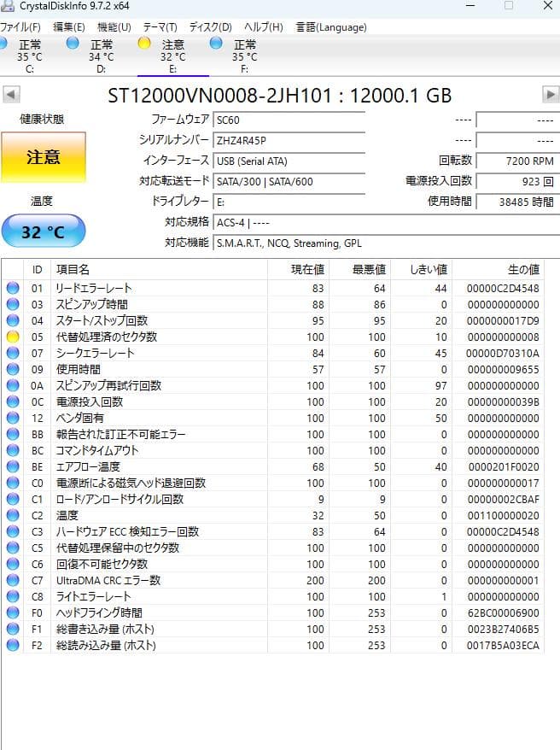Select the 代替処理済のセクタ数 row name
The image size is (560, 750).
(x=107, y=337)
